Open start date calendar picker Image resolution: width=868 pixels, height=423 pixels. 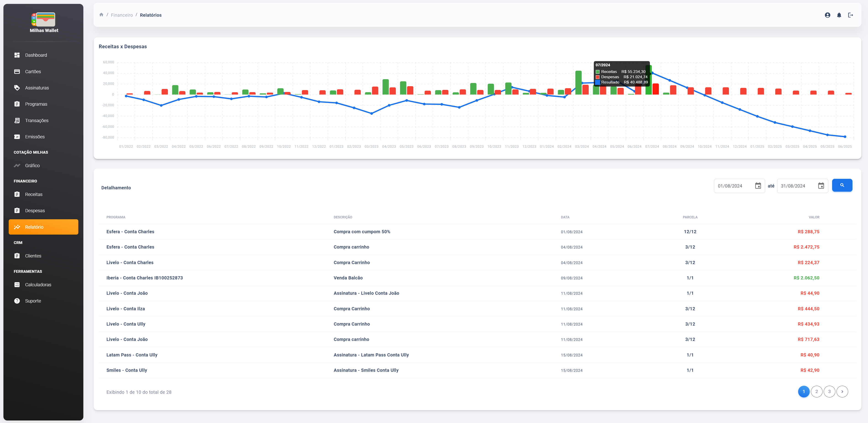(x=758, y=186)
